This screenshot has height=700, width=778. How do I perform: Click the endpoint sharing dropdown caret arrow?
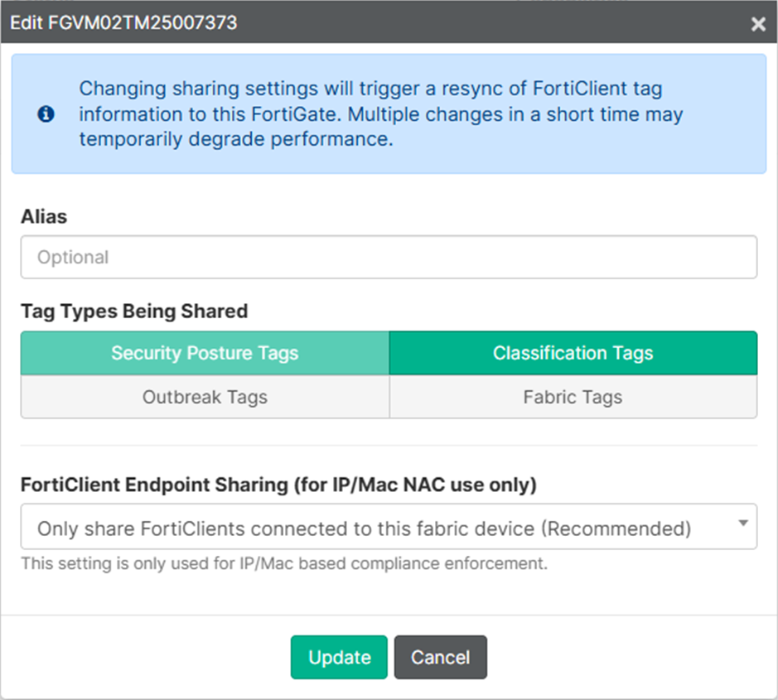[743, 524]
